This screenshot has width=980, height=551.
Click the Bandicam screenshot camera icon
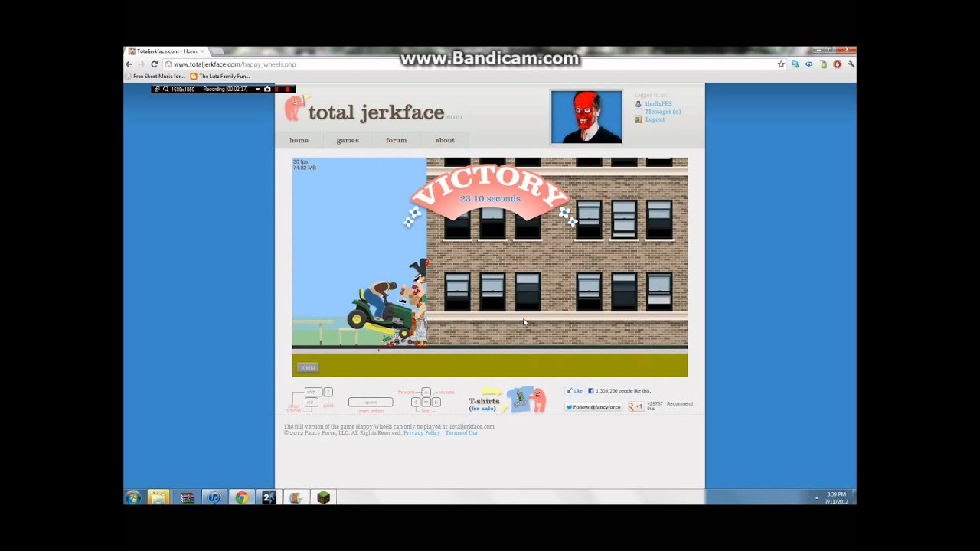[267, 90]
